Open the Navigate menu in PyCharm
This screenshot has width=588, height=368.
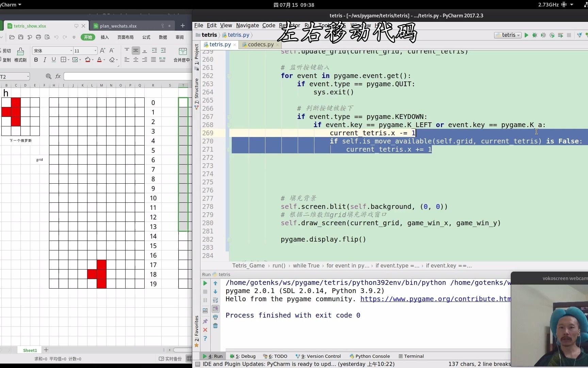point(247,25)
